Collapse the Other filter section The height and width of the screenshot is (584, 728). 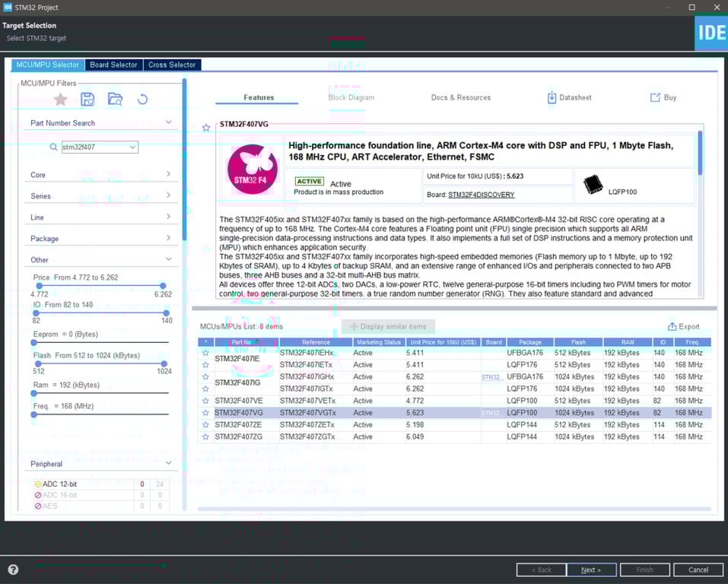169,259
